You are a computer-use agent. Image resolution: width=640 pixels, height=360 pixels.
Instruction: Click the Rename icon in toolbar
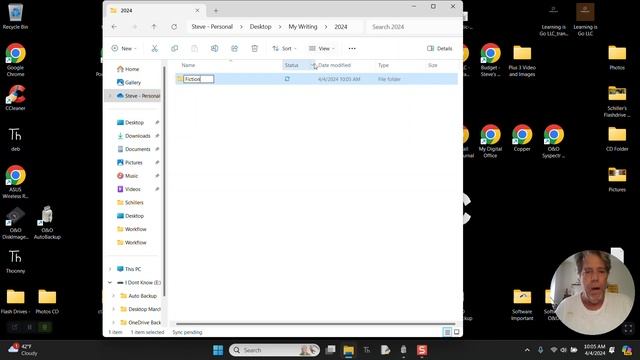point(214,49)
